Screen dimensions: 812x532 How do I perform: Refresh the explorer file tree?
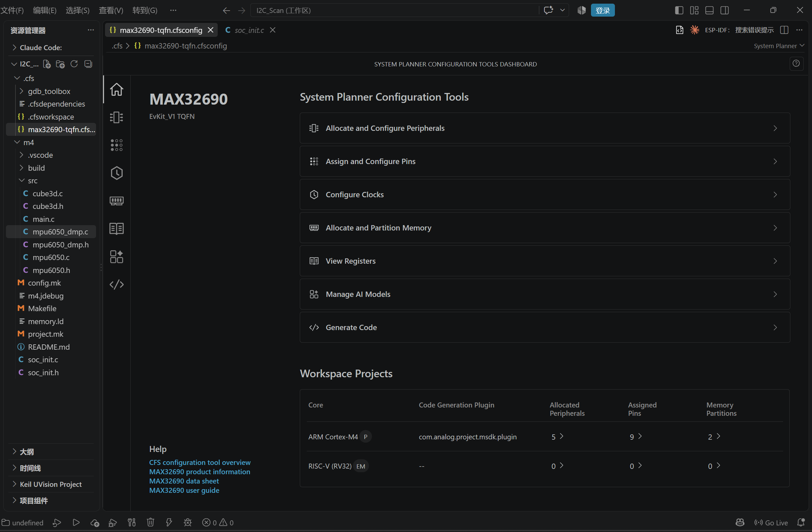[74, 64]
